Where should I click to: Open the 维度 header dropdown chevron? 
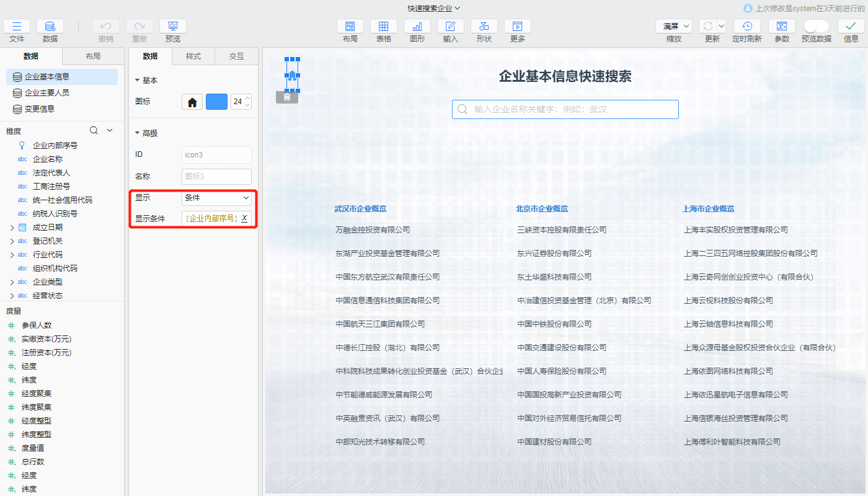click(110, 130)
